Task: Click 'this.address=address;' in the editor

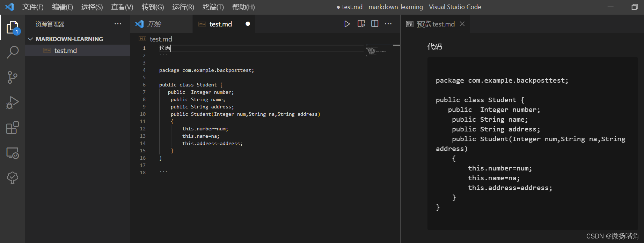Action: pos(212,143)
